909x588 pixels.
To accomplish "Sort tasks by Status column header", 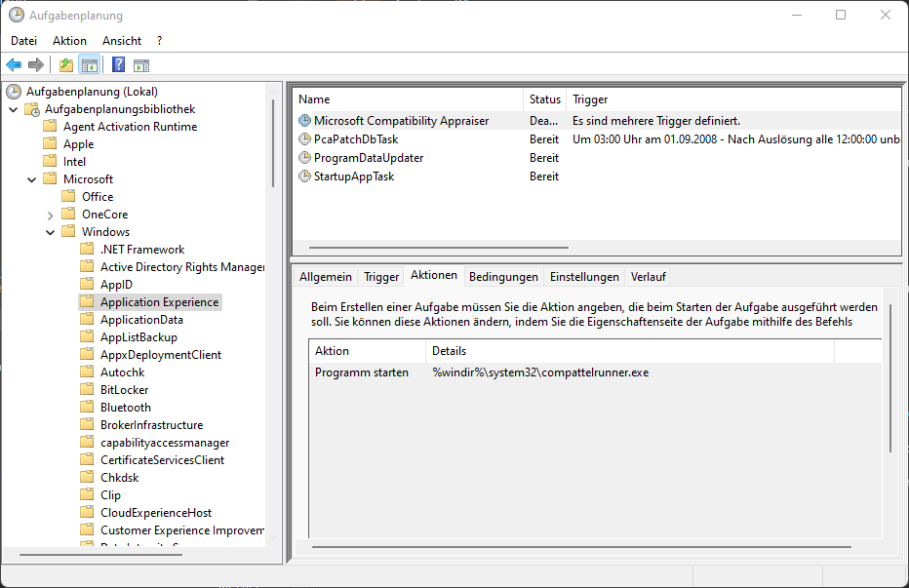I will coord(545,99).
